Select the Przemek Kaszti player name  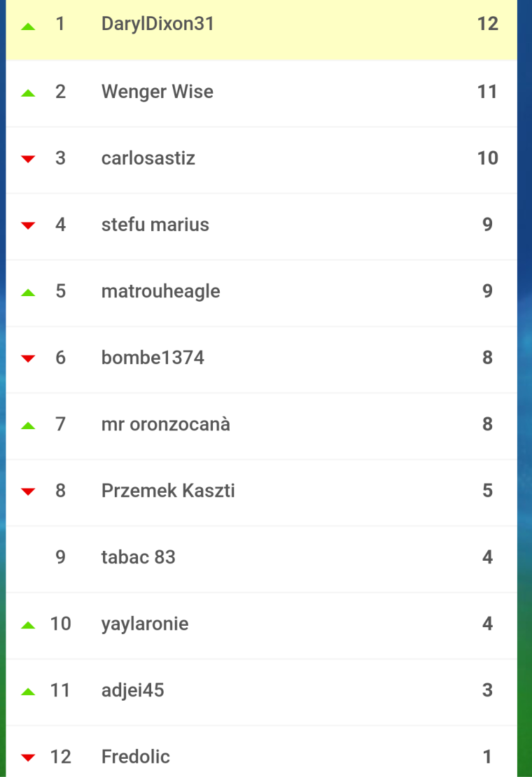pos(168,491)
